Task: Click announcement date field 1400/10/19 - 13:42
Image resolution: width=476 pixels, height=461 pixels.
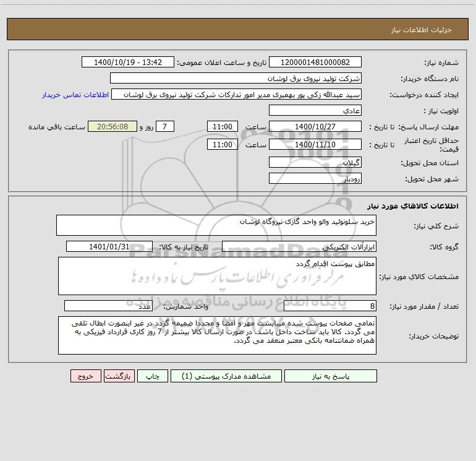Action: point(128,62)
